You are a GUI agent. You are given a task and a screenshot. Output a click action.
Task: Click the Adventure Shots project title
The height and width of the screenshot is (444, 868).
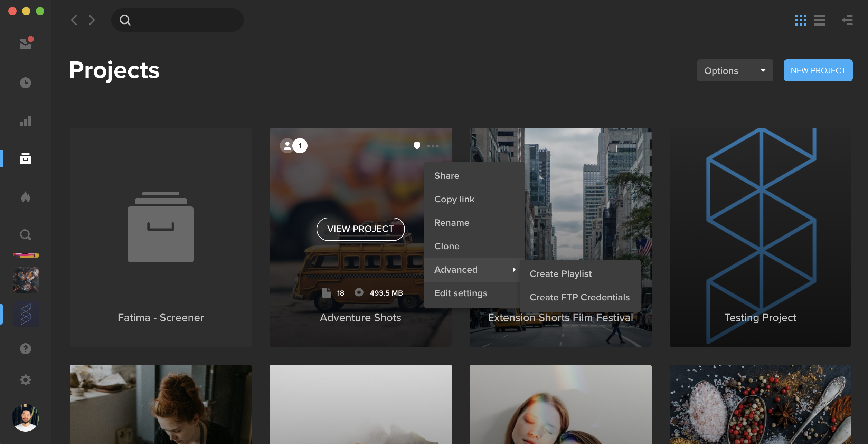pyautogui.click(x=360, y=317)
